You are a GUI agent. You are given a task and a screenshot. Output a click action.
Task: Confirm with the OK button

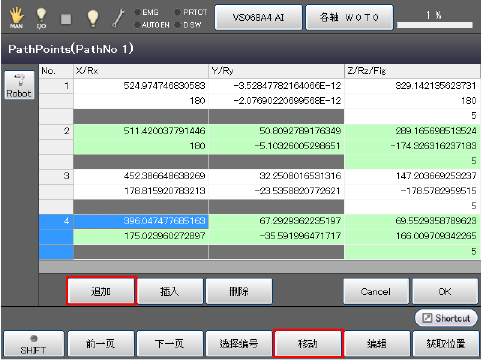[x=445, y=292]
